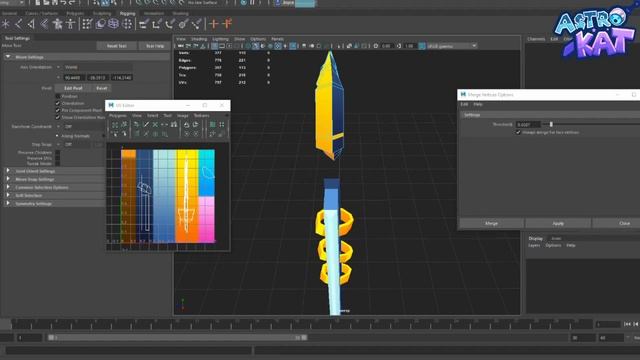The image size is (640, 360).
Task: Click the Tool Help button
Action: (155, 46)
